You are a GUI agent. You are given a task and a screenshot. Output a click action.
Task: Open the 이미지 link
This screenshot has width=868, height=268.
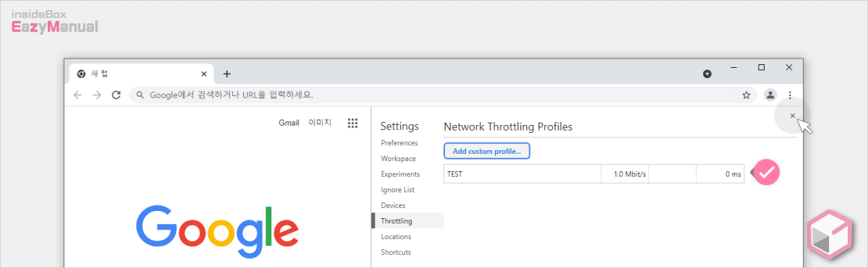320,123
